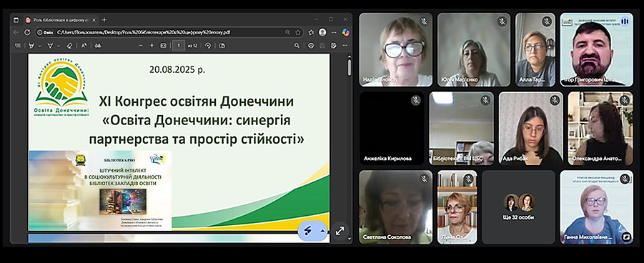Image resolution: width=644 pixels, height=263 pixels.
Task: Click the PDF vertical scrollbar thumb
Action: 350,67
